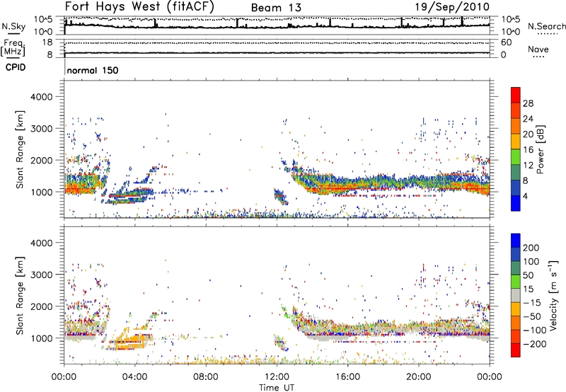Click the "-100" velocity colorbar label
This screenshot has width=566, height=392.
[534, 330]
